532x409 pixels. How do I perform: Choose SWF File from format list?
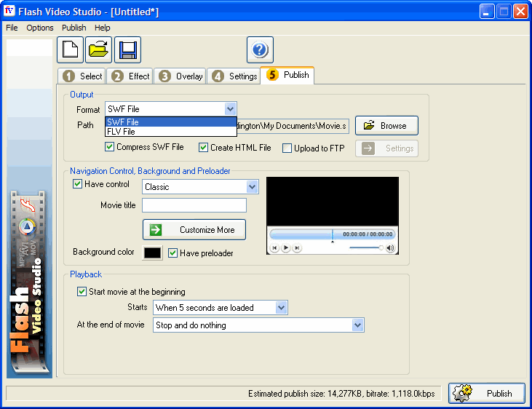click(171, 122)
